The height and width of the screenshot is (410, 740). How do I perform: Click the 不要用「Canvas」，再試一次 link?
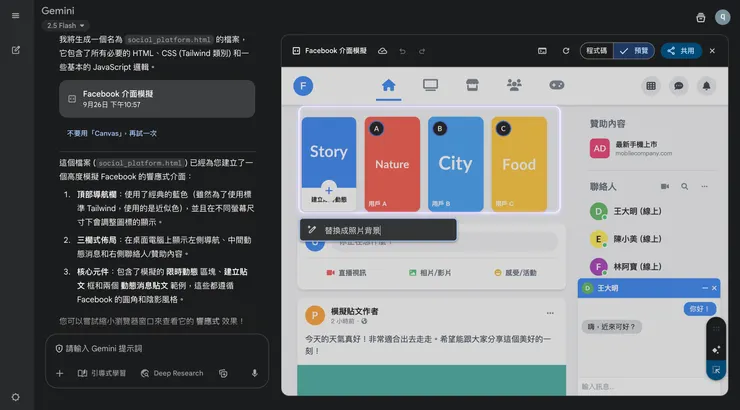point(112,134)
